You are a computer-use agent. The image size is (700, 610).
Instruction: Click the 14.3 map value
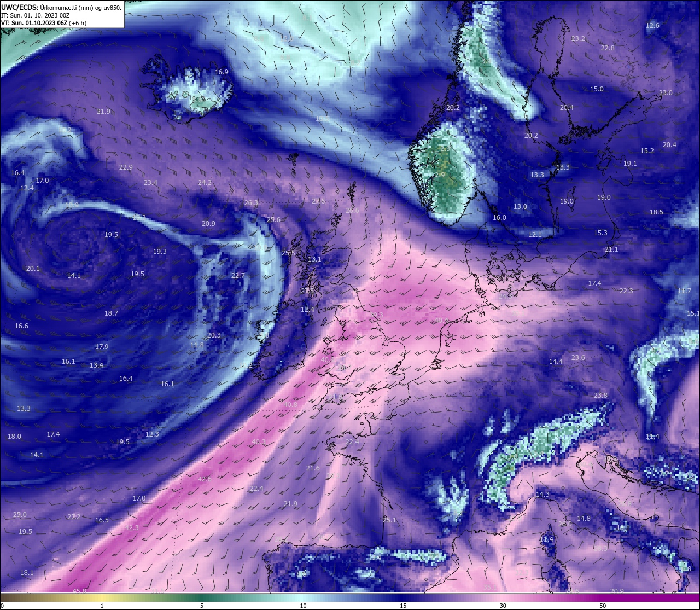pos(542,495)
